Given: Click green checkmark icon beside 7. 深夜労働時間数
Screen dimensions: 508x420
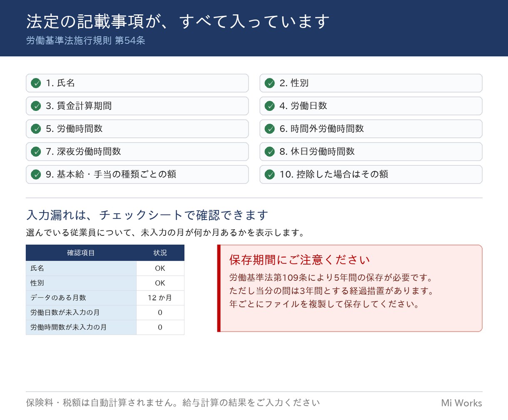Looking at the screenshot, I should (x=36, y=151).
